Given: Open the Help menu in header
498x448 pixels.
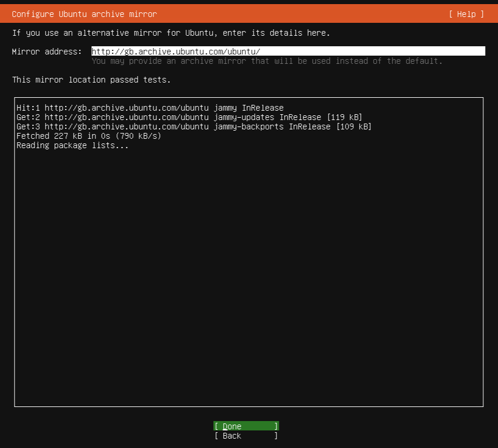Looking at the screenshot, I should [x=466, y=14].
